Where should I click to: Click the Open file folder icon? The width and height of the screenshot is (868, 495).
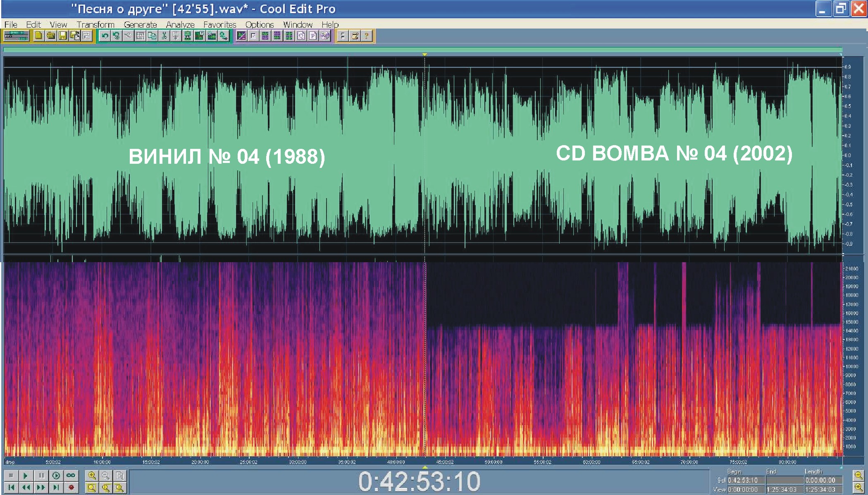(50, 36)
